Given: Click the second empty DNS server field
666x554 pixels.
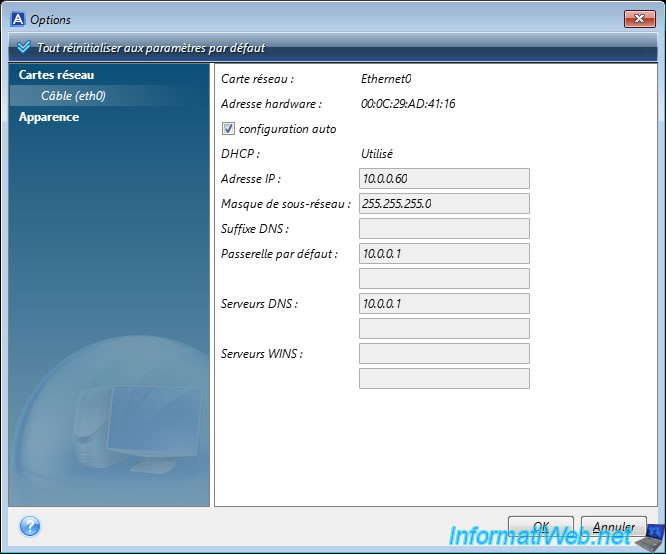Looking at the screenshot, I should [x=443, y=328].
